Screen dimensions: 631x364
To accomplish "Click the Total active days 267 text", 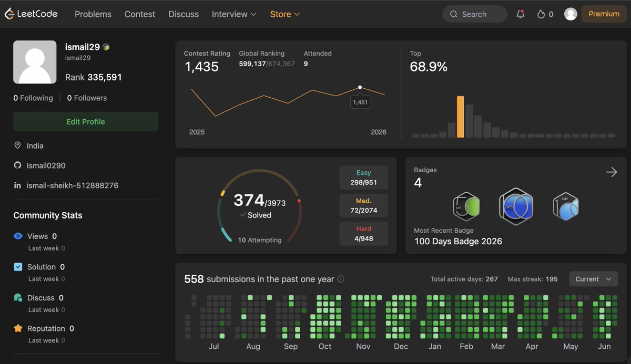I will (x=464, y=279).
